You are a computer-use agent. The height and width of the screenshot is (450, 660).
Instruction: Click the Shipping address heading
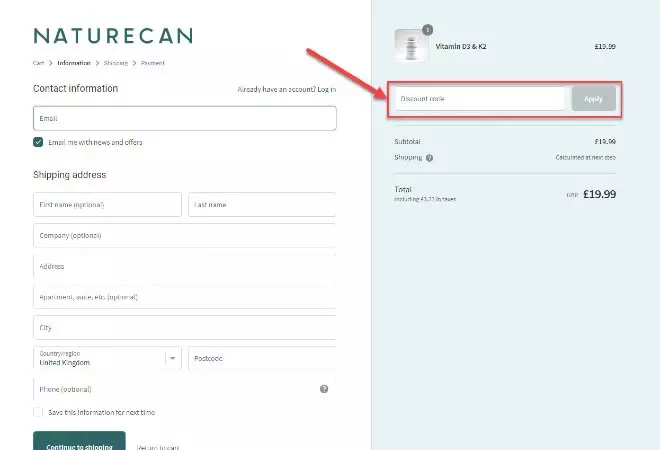69,175
